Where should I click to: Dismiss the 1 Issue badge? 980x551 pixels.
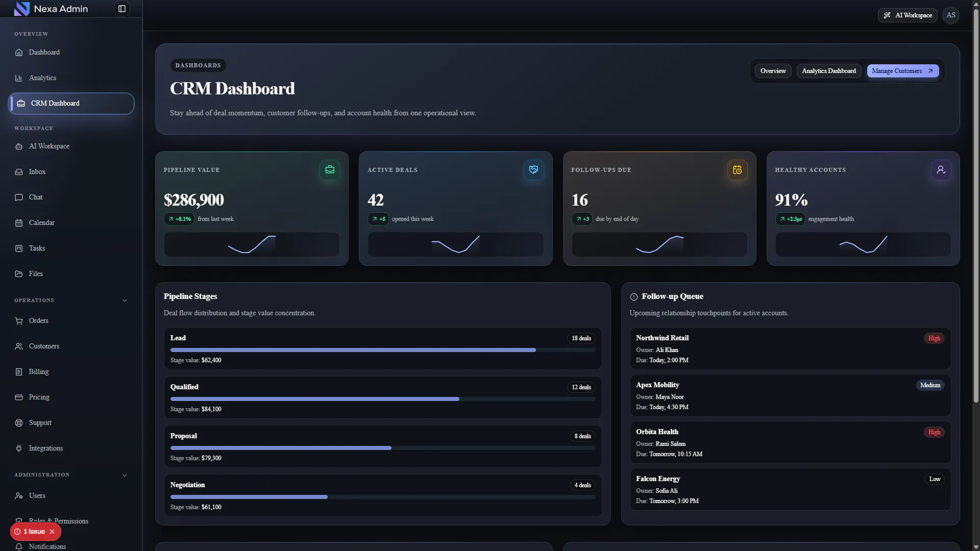point(52,532)
